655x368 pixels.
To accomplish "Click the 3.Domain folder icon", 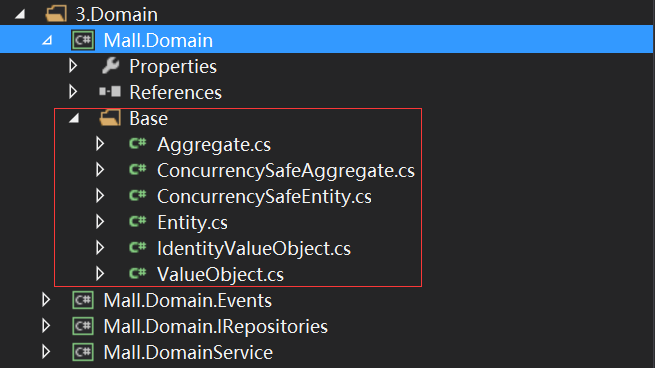I will tap(56, 14).
